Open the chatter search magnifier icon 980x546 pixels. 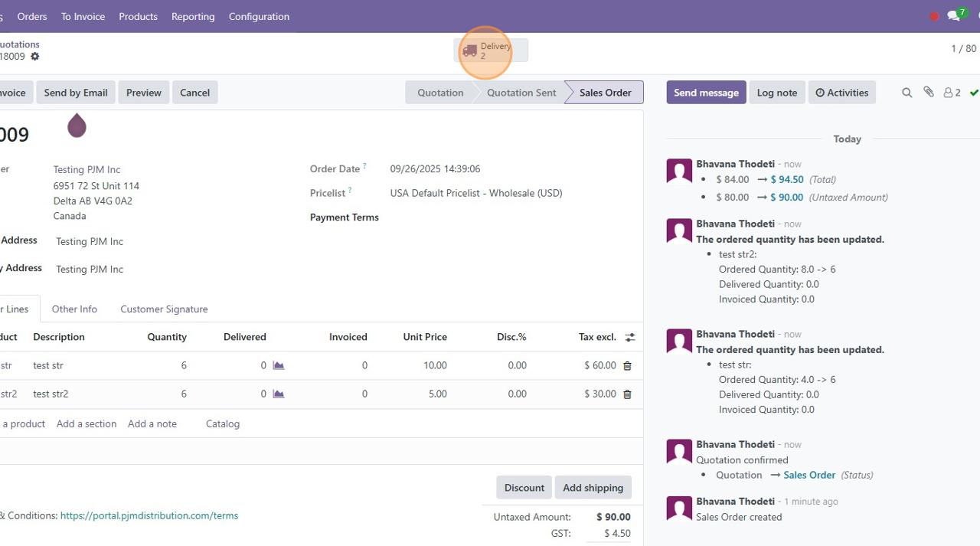pos(906,93)
